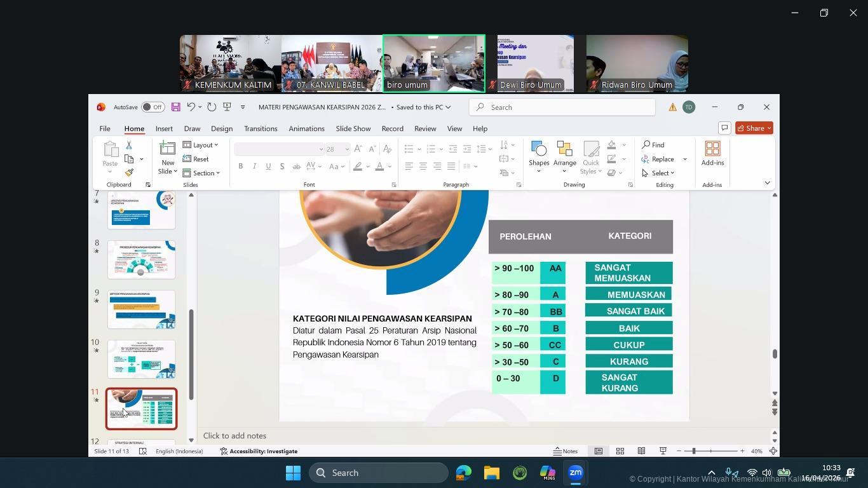Expand the Layout dropdown
Screen dimensions: 868x488
201,145
